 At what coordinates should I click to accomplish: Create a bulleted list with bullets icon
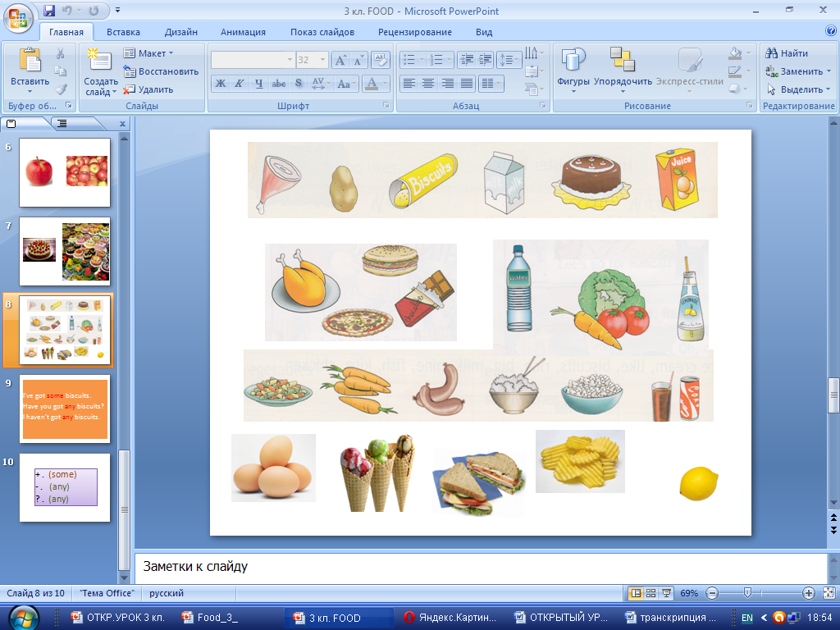point(409,60)
